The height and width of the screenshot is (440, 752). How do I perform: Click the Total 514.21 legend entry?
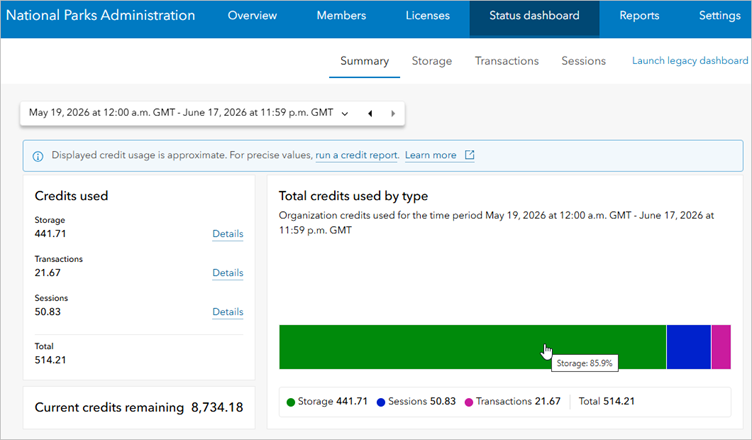[x=607, y=402]
